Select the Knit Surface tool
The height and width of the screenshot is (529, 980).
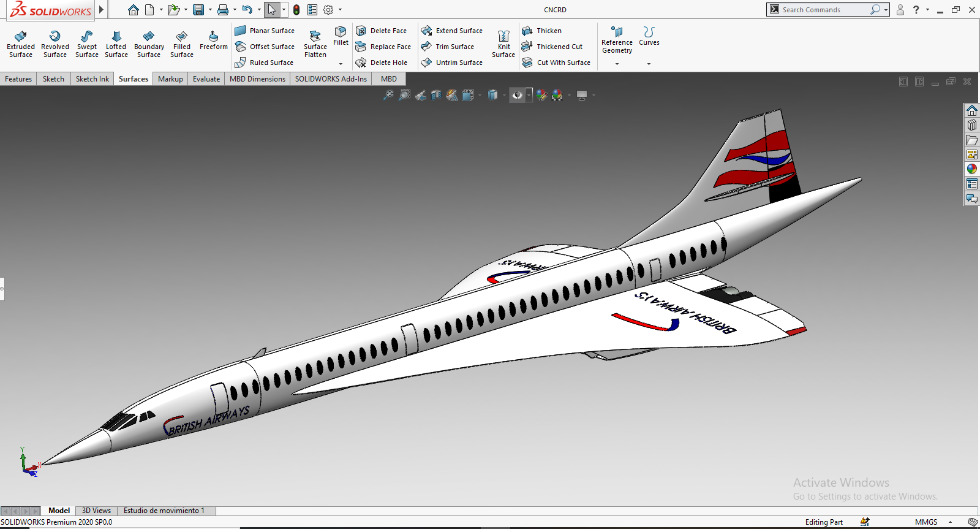[503, 44]
